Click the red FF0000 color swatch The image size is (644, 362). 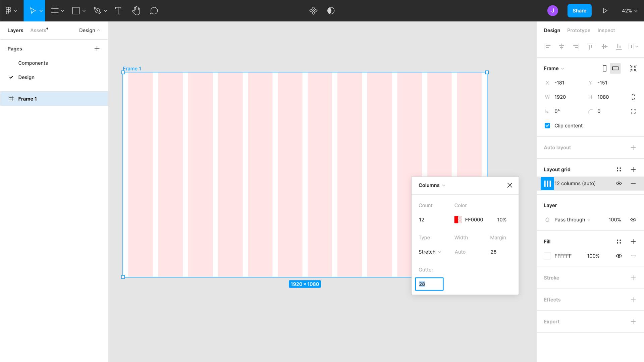[457, 220]
